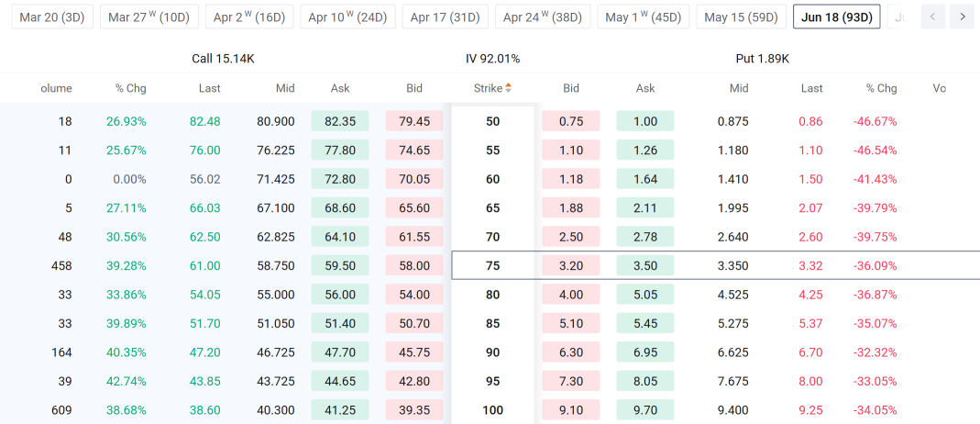Screen dimensions: 980x424
Task: Switch to Apr 2 W (16D) expiration
Action: [248, 17]
